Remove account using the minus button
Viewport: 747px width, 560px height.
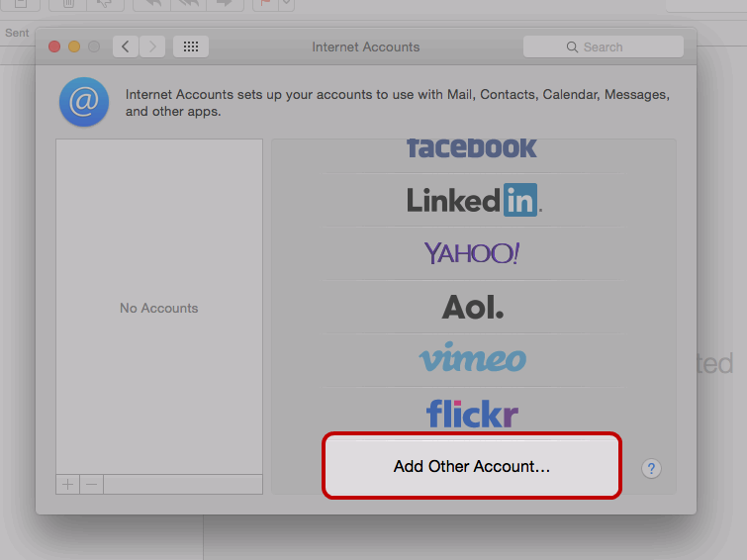tap(91, 484)
